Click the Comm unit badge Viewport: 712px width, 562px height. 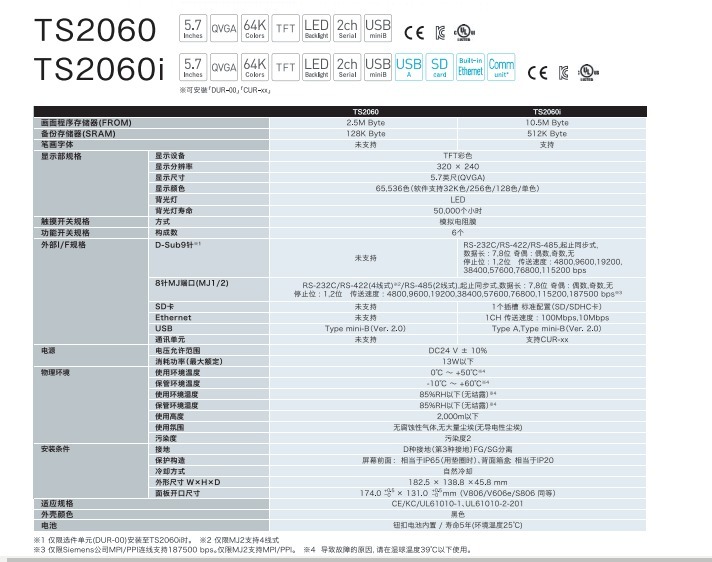(x=501, y=67)
